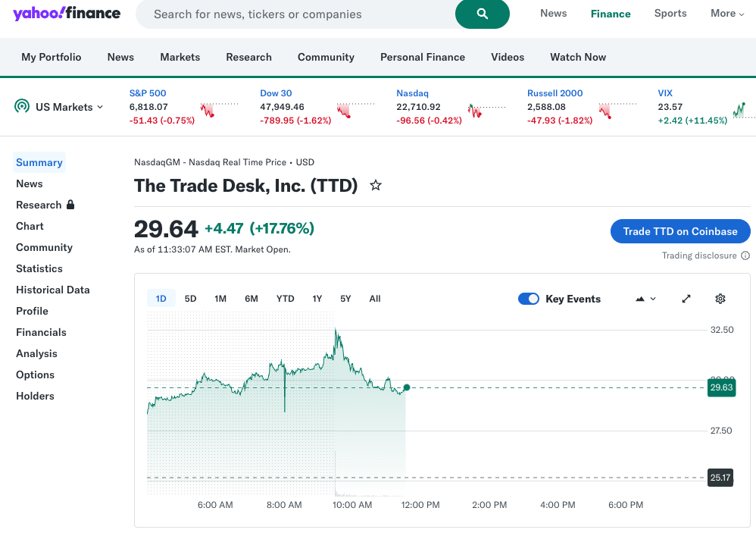
Task: Click the Yahoo Finance logo
Action: tap(67, 14)
